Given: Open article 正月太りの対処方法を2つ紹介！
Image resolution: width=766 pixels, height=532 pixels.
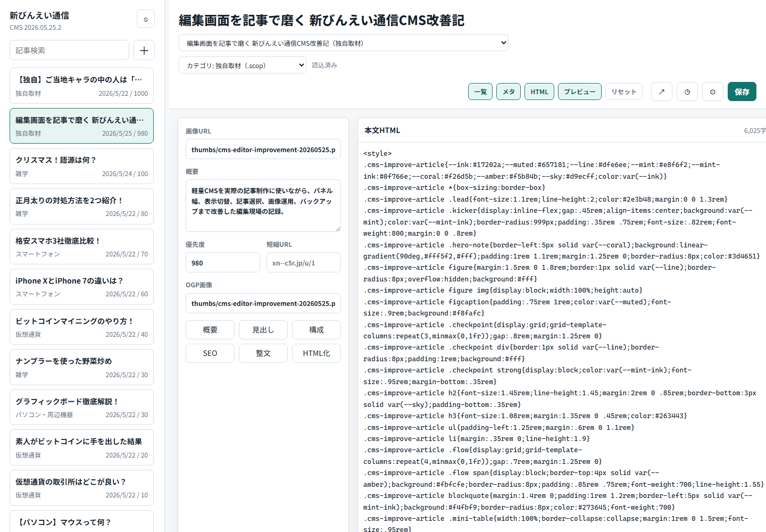Looking at the screenshot, I should 81,206.
